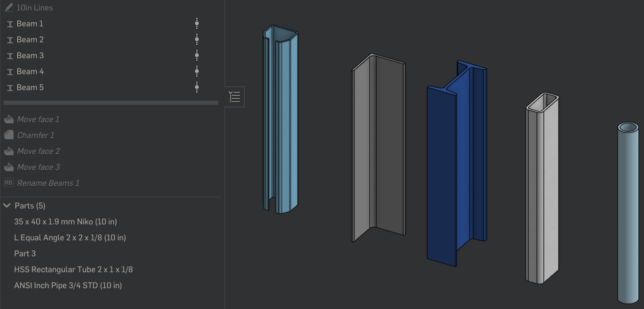The width and height of the screenshot is (644, 309).
Task: Click the Beam 3 feature icon
Action: (10, 56)
